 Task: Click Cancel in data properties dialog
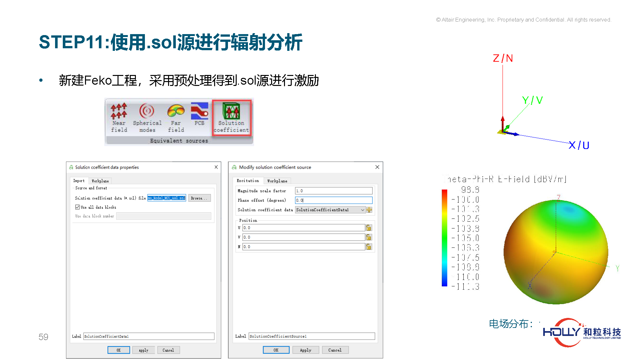point(168,350)
